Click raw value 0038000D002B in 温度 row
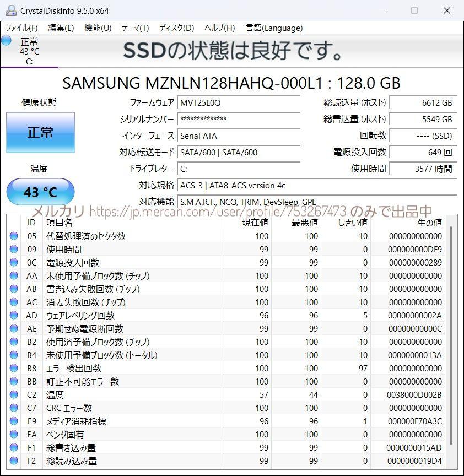This screenshot has height=476, width=464. pyautogui.click(x=414, y=394)
